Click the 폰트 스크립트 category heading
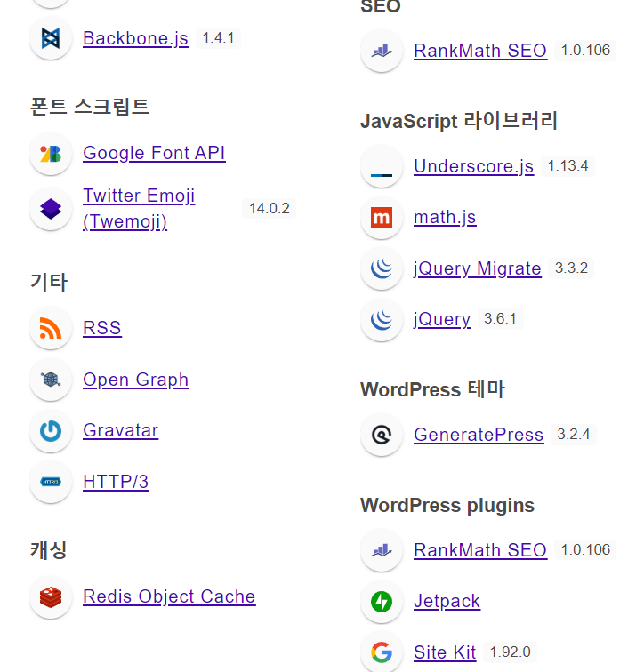The width and height of the screenshot is (644, 672). pos(90,107)
